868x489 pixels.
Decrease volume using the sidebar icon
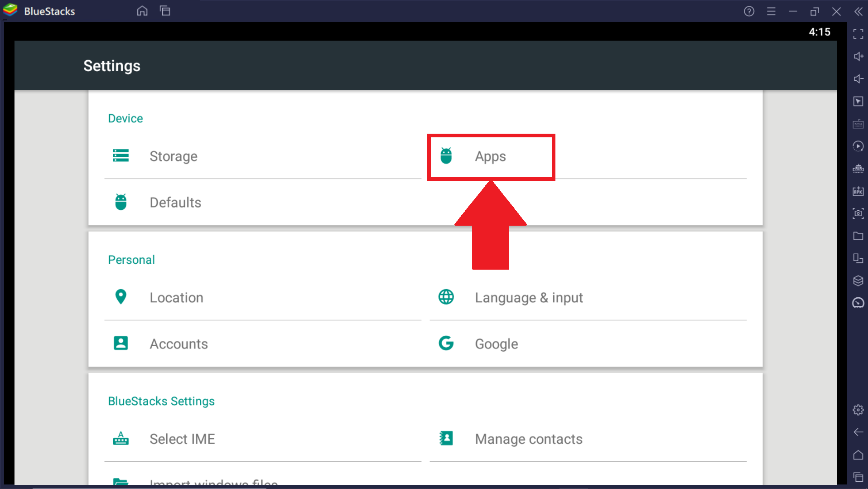tap(858, 79)
